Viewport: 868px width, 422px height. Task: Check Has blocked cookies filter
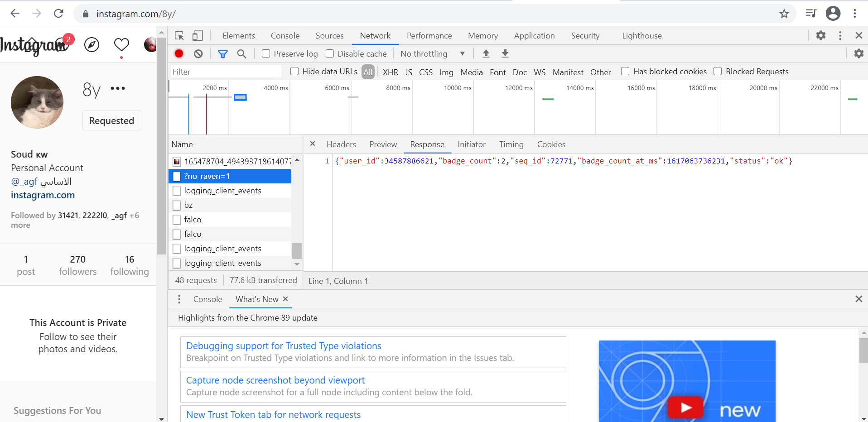(626, 71)
